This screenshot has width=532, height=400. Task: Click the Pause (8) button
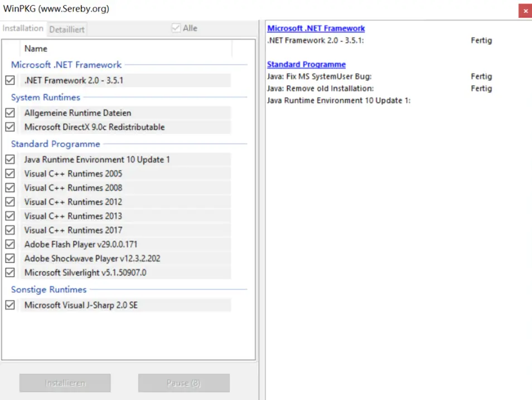coord(184,383)
